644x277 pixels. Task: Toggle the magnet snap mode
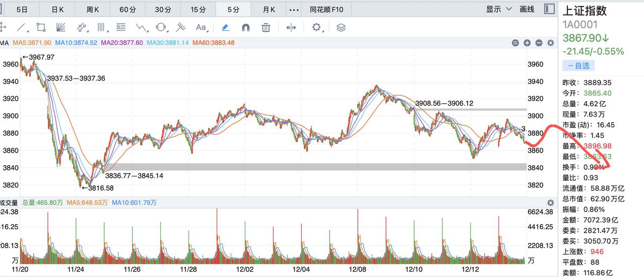coord(246,27)
